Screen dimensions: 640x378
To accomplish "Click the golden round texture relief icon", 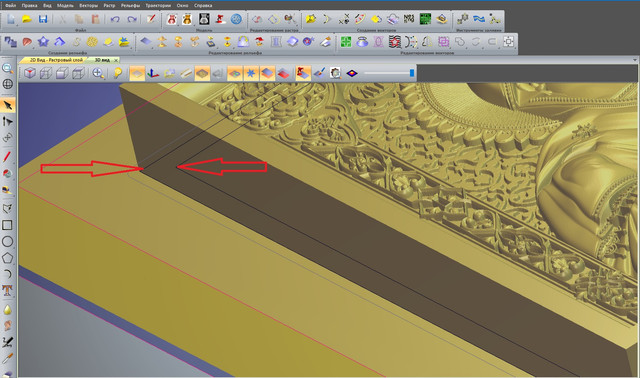I will point(92,42).
